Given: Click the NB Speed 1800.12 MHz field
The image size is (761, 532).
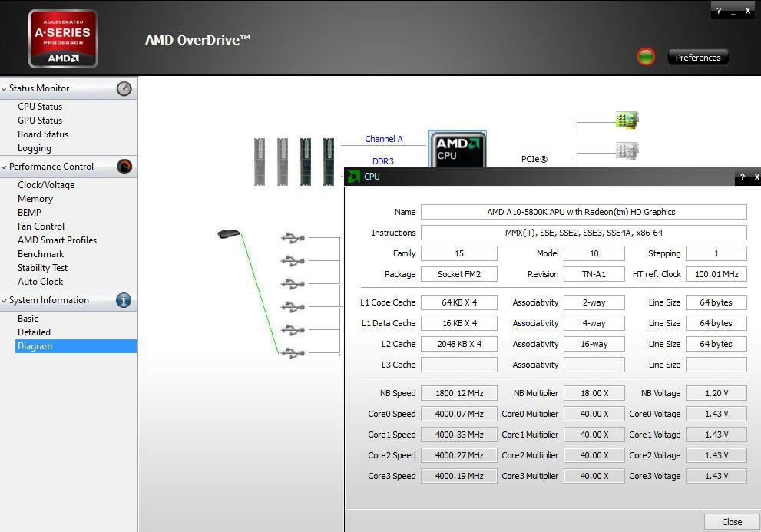Looking at the screenshot, I should coord(459,393).
